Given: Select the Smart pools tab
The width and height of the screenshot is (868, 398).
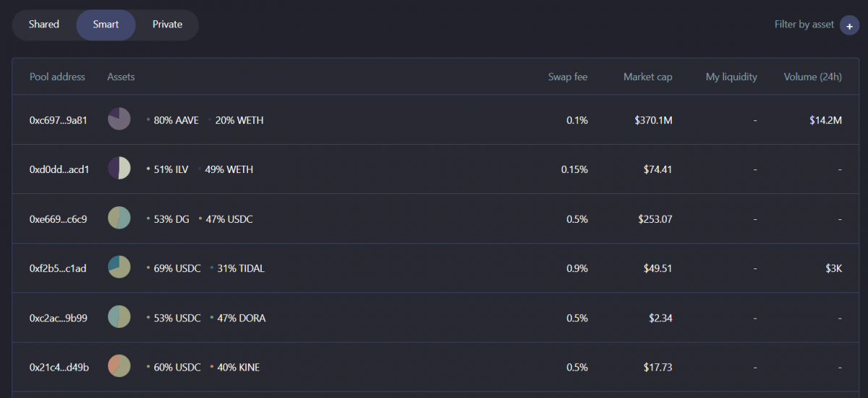Looking at the screenshot, I should click(x=106, y=25).
